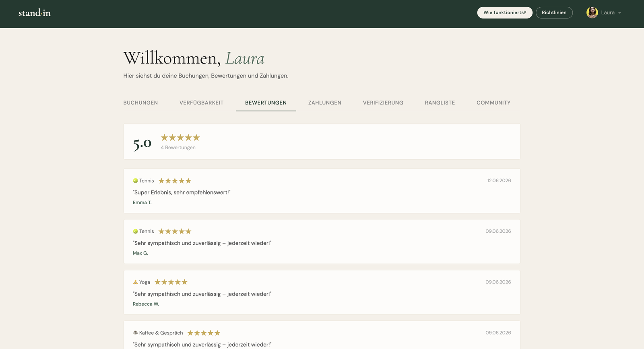Click the 09.06.2026 date on the Yoga review

click(x=498, y=282)
